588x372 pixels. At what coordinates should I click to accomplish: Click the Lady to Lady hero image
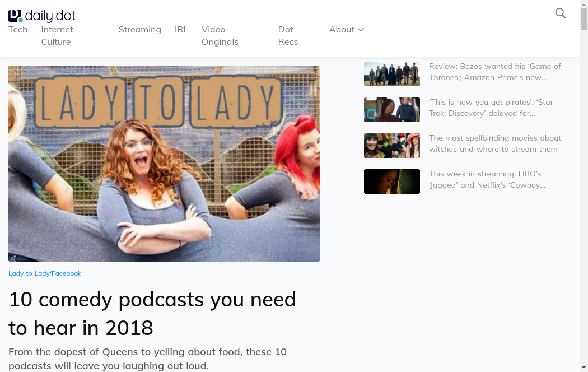point(164,164)
